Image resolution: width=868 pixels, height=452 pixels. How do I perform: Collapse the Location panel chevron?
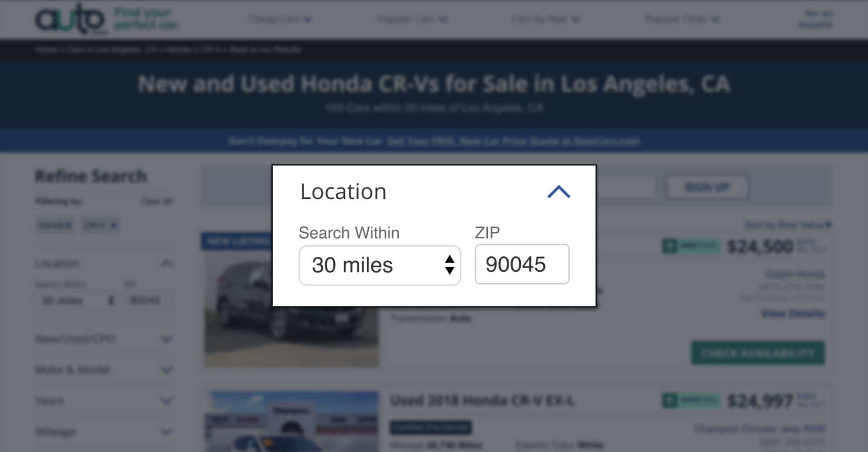(x=559, y=192)
